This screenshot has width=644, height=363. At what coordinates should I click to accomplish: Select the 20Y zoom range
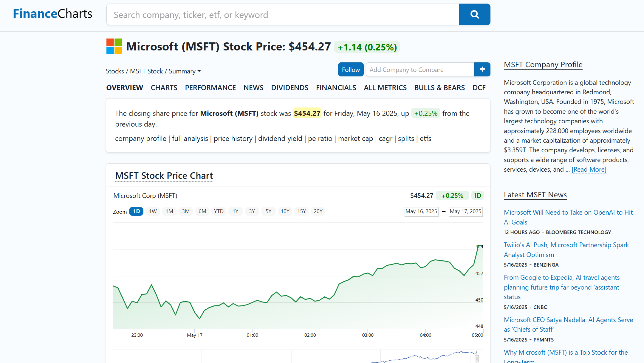coord(318,211)
